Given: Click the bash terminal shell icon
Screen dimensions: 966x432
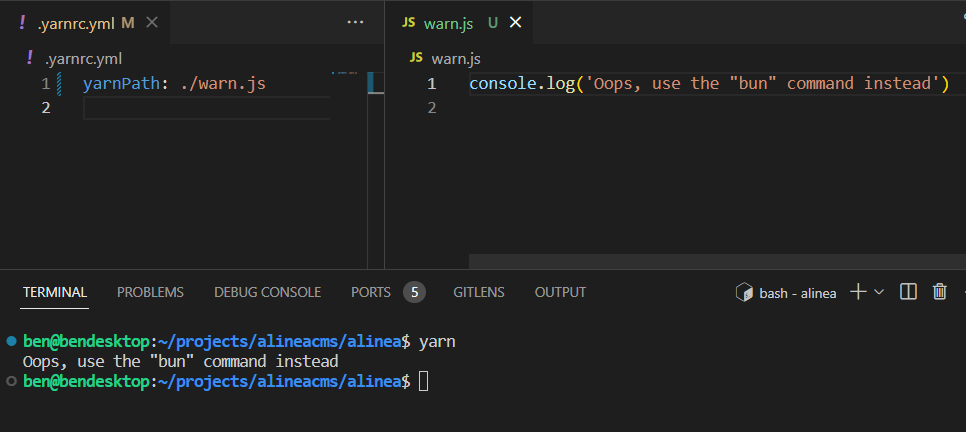Looking at the screenshot, I should (x=744, y=292).
